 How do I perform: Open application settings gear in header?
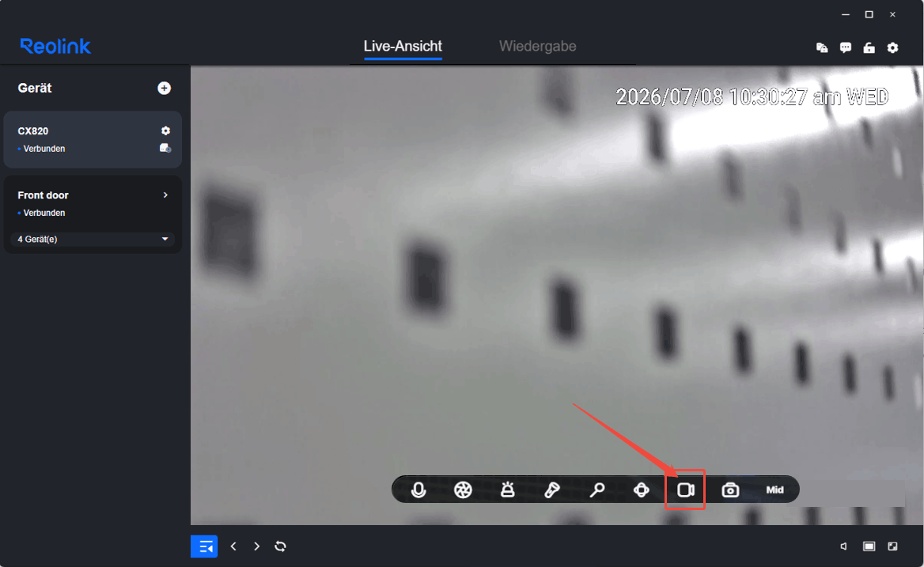tap(893, 47)
